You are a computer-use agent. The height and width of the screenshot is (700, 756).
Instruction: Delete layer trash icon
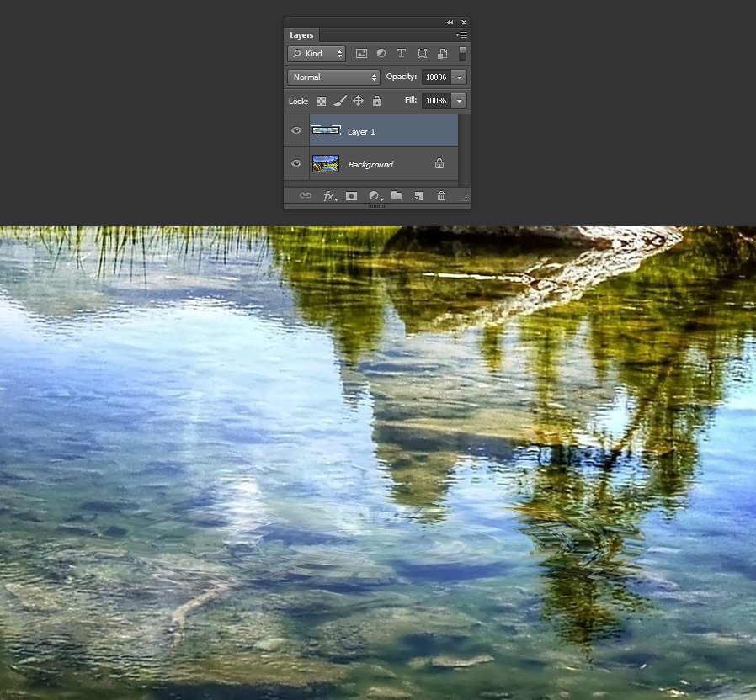(441, 195)
